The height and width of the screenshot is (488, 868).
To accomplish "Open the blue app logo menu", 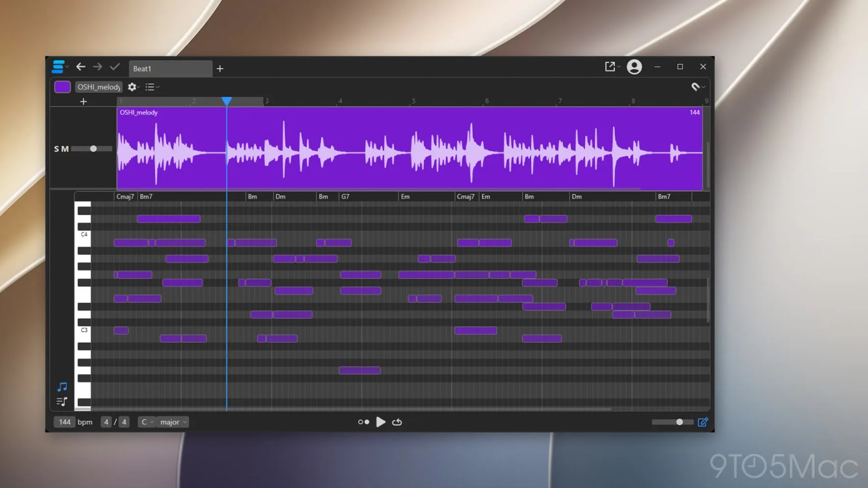I will click(59, 67).
